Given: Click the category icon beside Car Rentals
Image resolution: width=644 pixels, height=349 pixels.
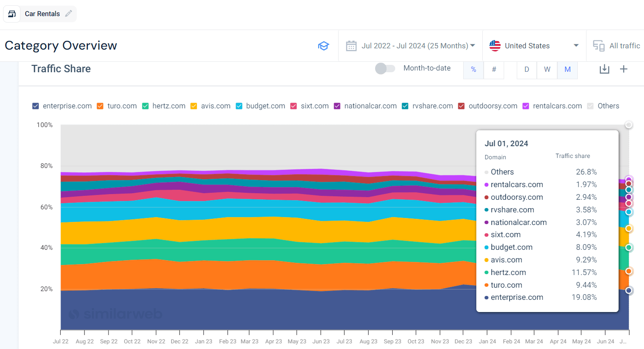Looking at the screenshot, I should coord(11,13).
